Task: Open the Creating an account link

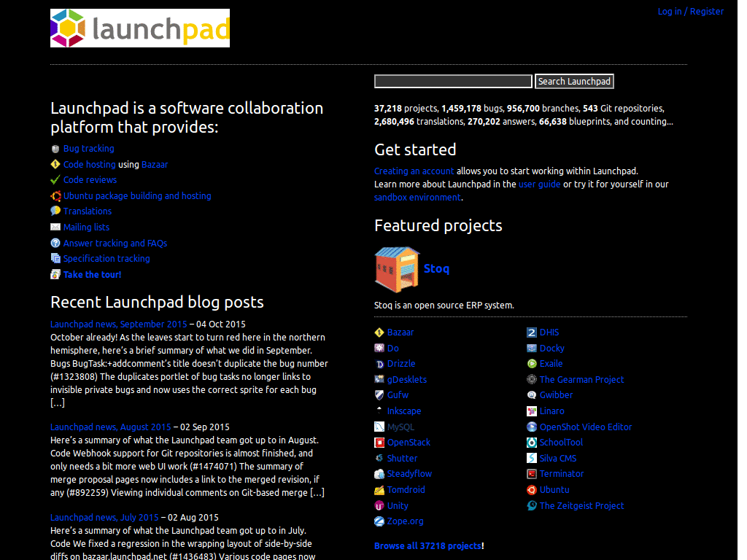Action: click(414, 171)
